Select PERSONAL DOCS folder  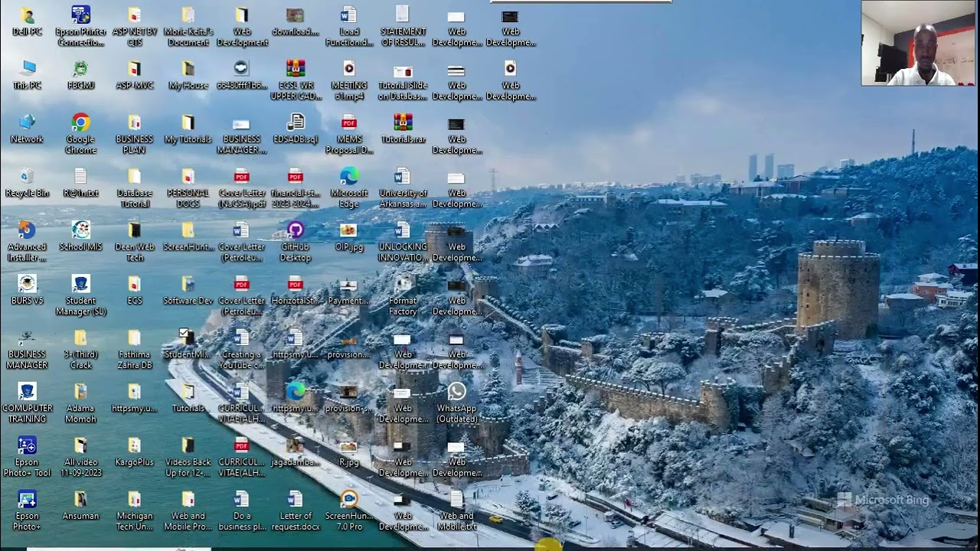pos(188,188)
